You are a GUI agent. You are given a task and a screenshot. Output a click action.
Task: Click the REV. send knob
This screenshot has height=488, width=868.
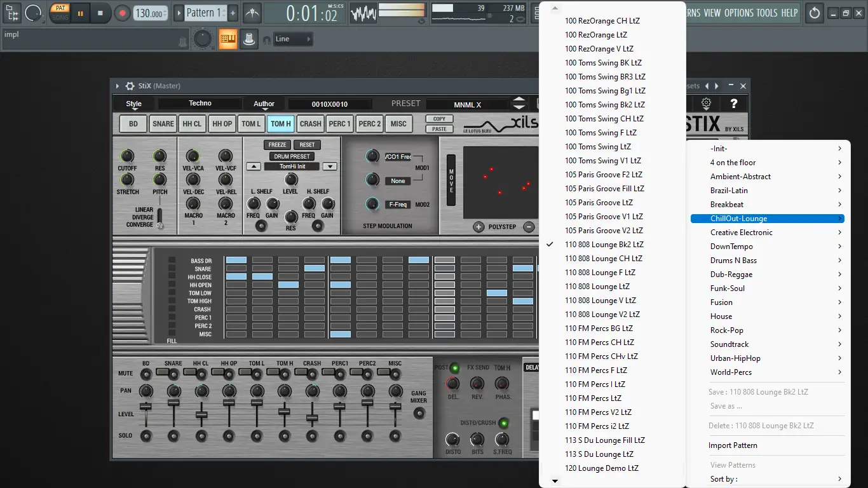[x=477, y=384]
